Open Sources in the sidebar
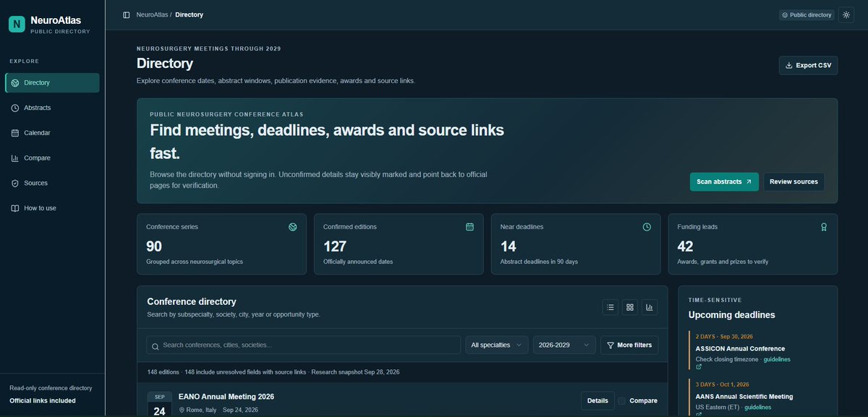 tap(52, 183)
